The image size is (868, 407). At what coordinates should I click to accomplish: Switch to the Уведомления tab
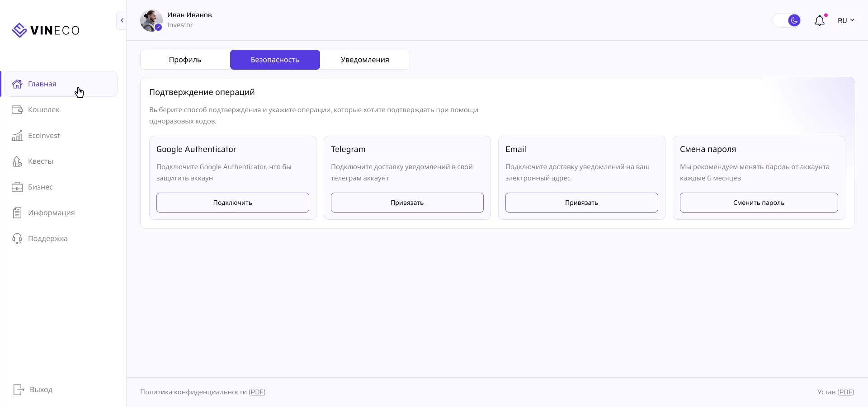[365, 60]
